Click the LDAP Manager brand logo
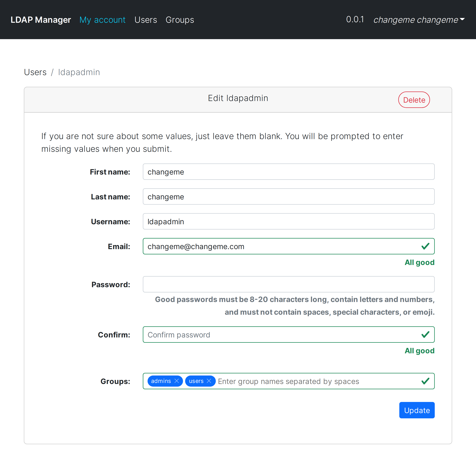 [41, 20]
